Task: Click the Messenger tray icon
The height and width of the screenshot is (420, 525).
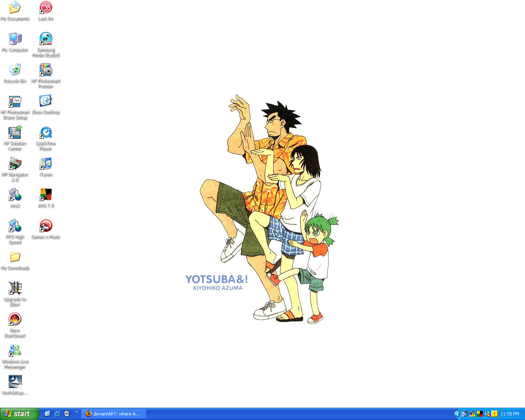Action: tap(487, 414)
